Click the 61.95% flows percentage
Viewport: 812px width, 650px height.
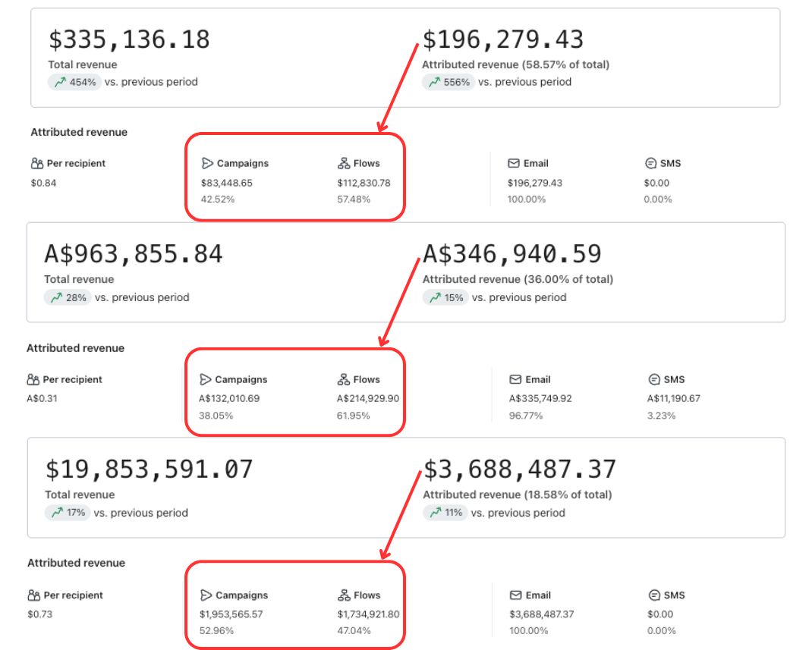[x=353, y=416]
